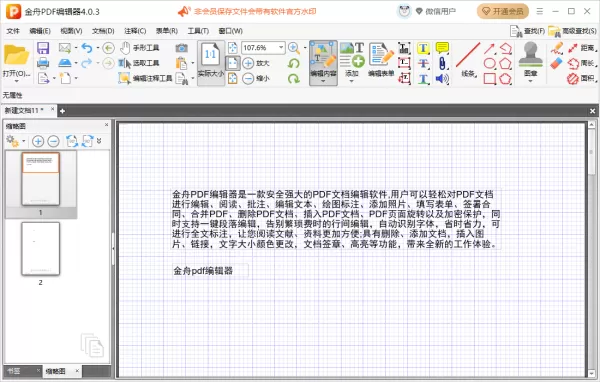Click the camera snapshot icon

point(181,48)
